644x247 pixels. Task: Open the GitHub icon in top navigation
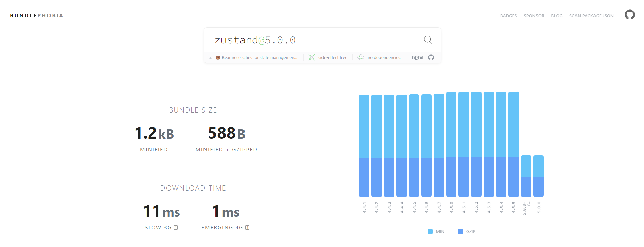tap(630, 15)
